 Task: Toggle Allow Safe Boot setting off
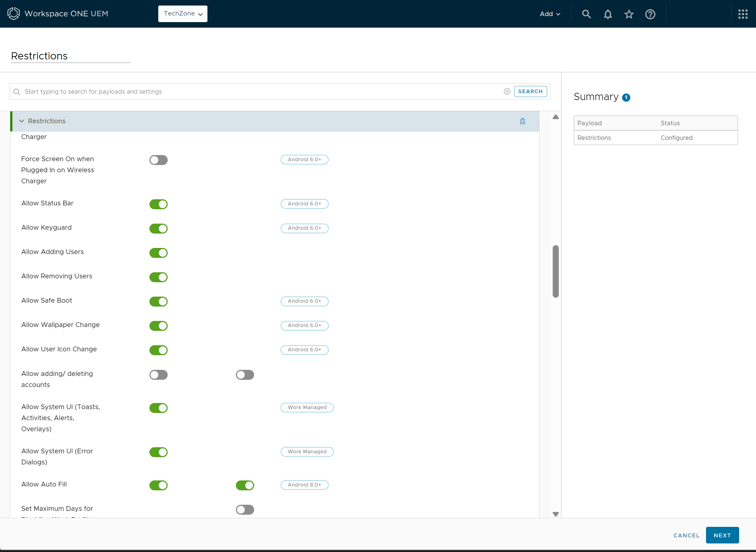(158, 301)
